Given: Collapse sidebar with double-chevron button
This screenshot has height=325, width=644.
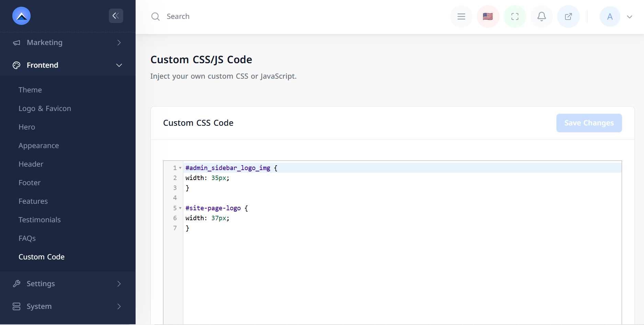Looking at the screenshot, I should pyautogui.click(x=116, y=16).
